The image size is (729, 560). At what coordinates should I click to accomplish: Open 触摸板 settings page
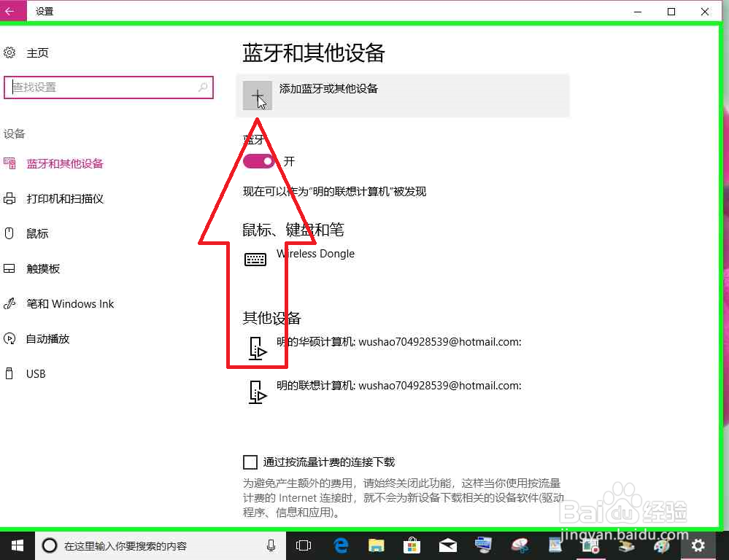click(x=43, y=268)
